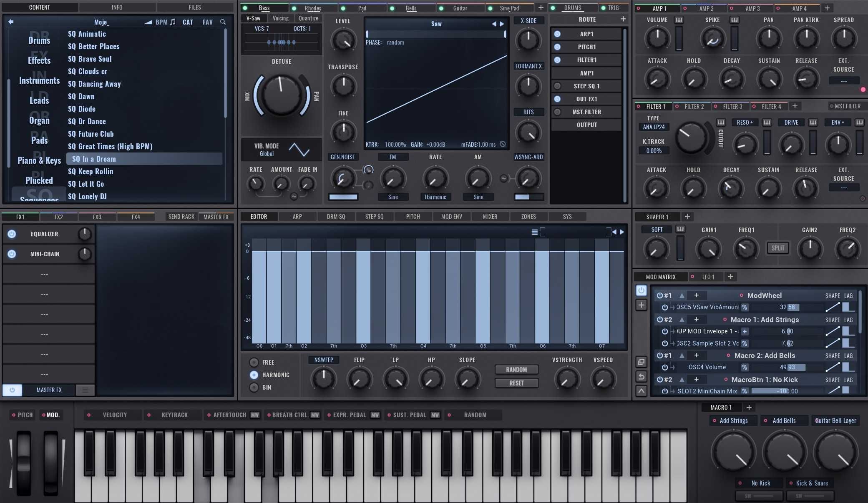Click the VOLUME modulation meter icon
Screen dimensions: 868x503
pos(679,20)
